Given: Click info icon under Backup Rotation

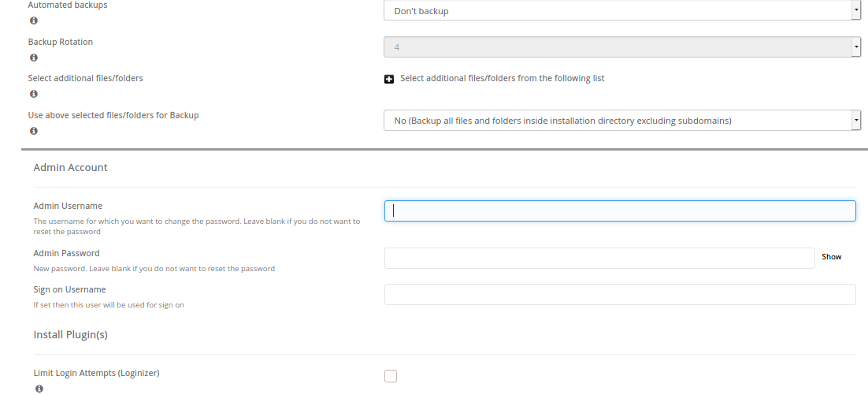Looking at the screenshot, I should point(34,58).
